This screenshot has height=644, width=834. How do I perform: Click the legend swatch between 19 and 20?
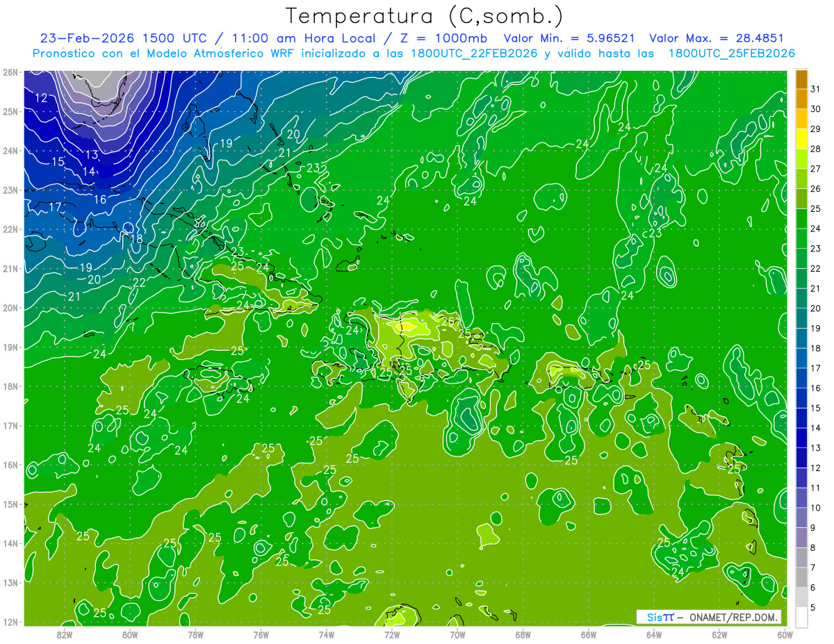[801, 318]
